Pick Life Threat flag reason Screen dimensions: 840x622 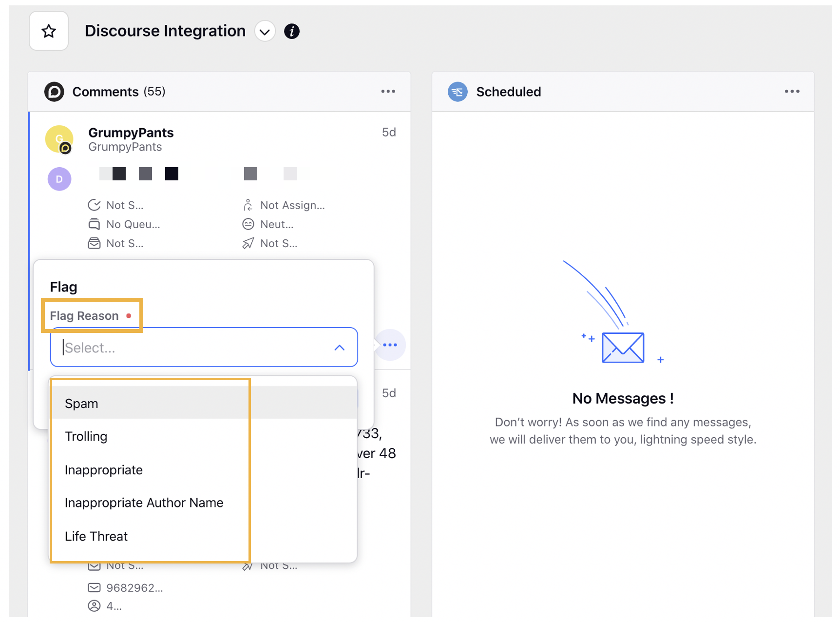click(x=204, y=536)
